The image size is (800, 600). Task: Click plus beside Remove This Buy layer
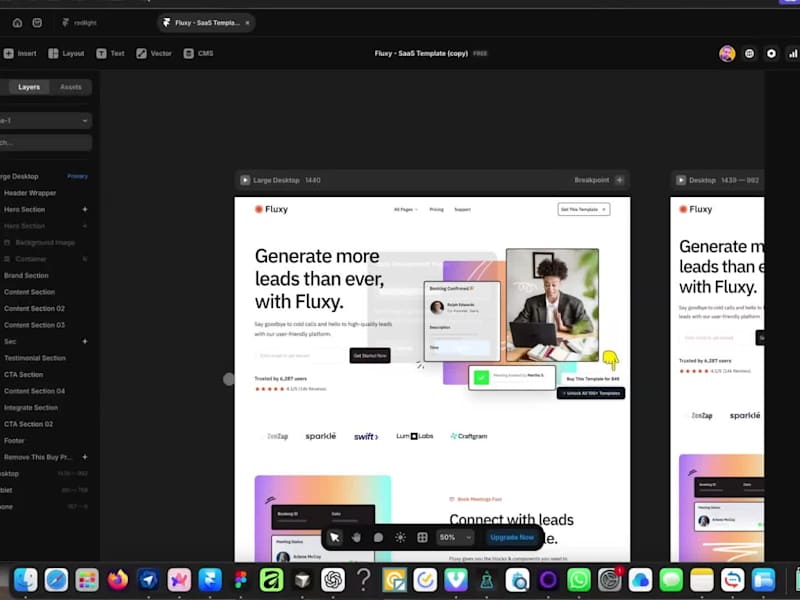pos(85,457)
